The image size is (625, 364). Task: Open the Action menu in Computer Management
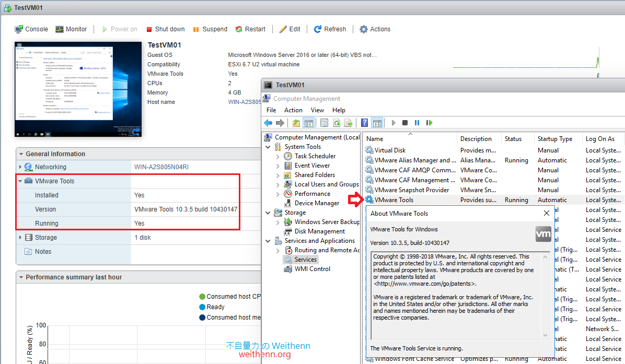pyautogui.click(x=293, y=110)
